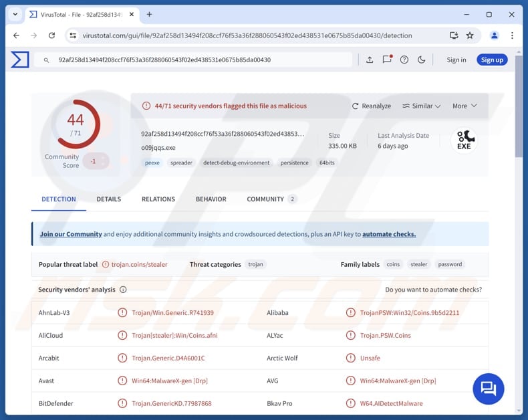The width and height of the screenshot is (528, 420).
Task: Follow the Join our Community link
Action: pos(71,234)
